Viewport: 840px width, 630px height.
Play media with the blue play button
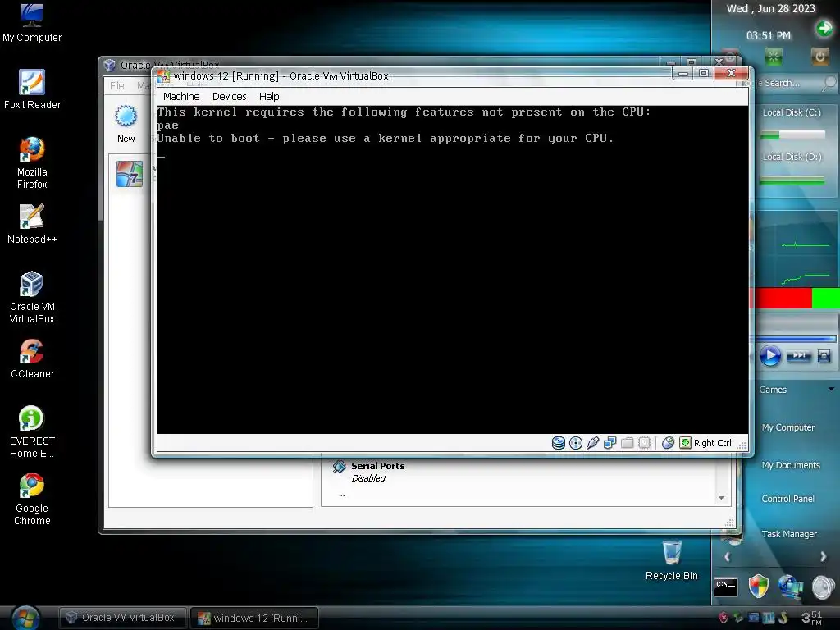(769, 356)
